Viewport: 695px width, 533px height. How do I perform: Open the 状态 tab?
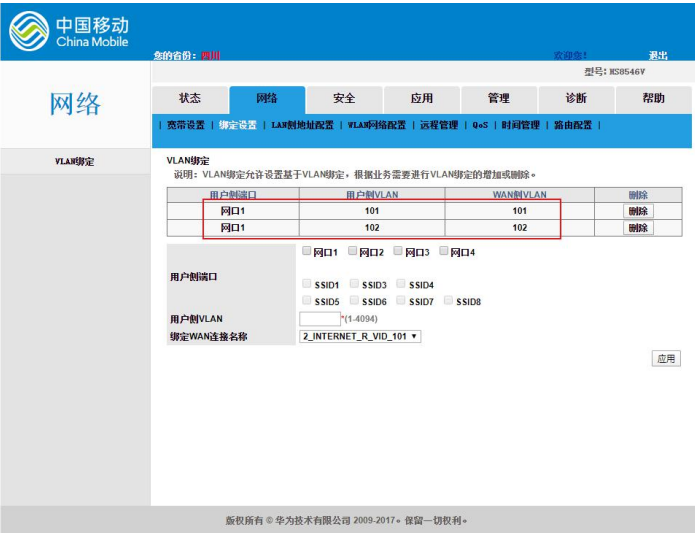coord(189,99)
